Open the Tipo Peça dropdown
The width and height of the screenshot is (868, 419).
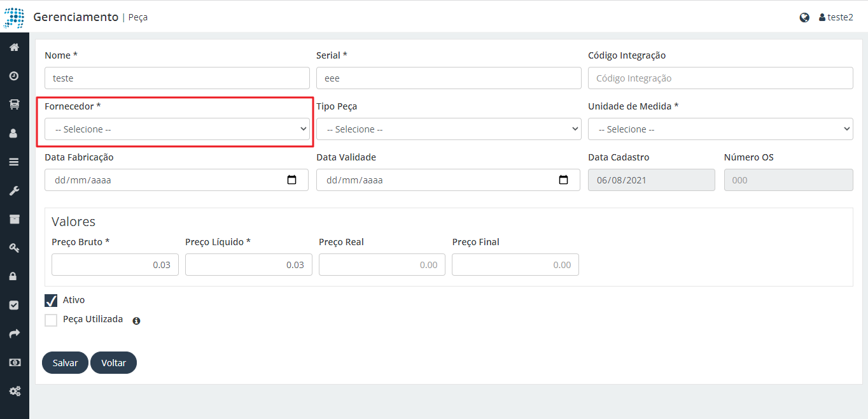[449, 129]
